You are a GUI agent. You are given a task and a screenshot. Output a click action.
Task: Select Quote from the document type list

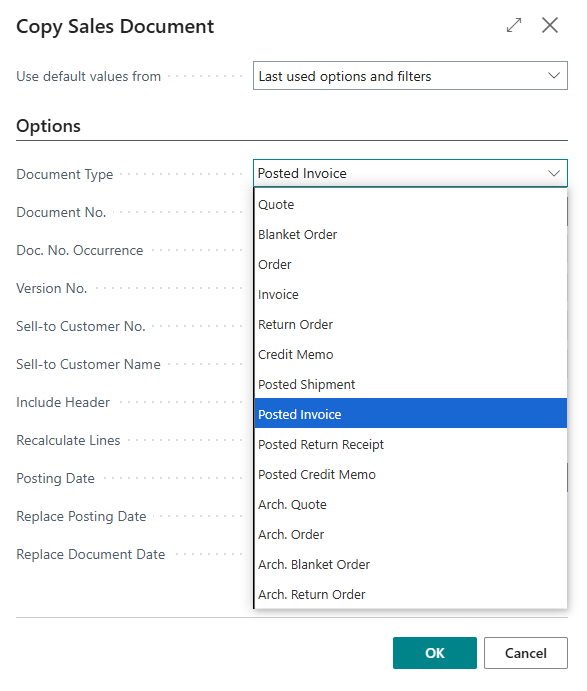coord(411,204)
